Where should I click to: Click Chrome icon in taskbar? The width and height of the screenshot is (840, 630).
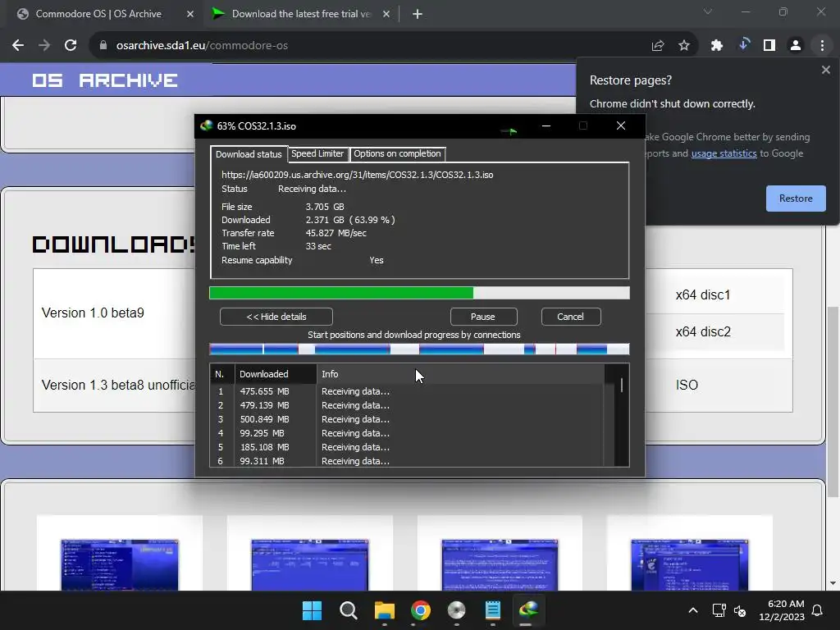[421, 610]
